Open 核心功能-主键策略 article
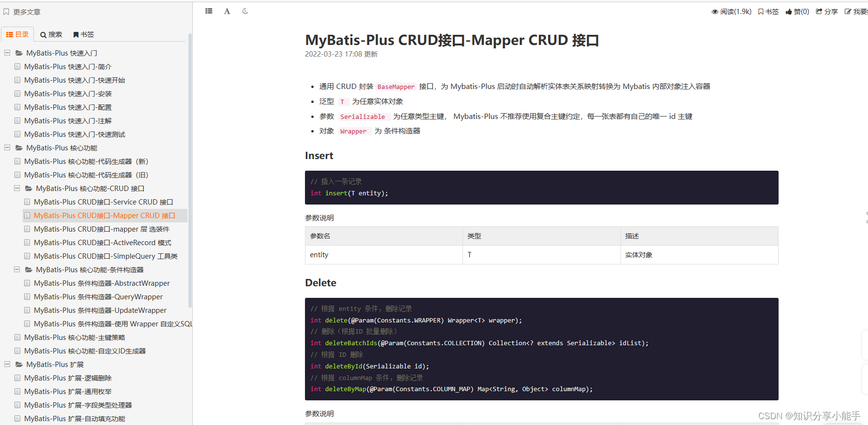Image resolution: width=868 pixels, height=425 pixels. [x=74, y=337]
